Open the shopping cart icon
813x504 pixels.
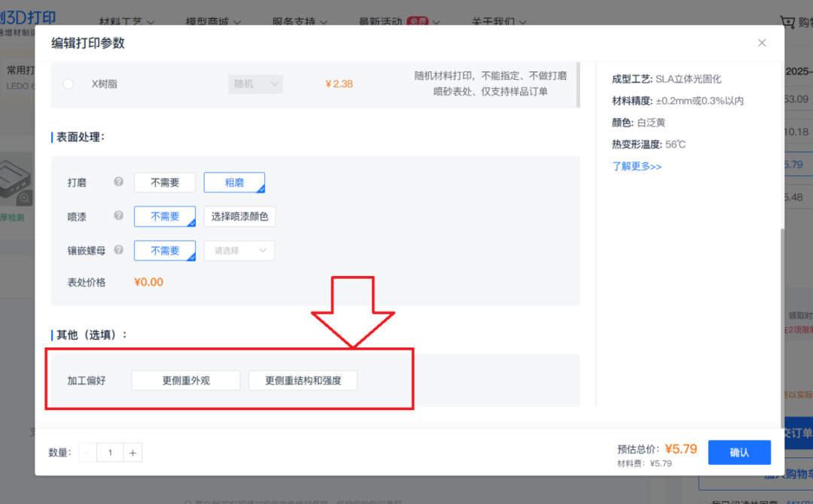[x=787, y=22]
